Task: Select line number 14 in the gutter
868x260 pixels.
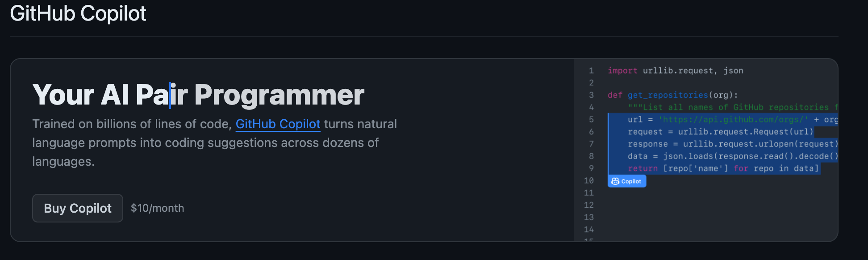Action: tap(589, 230)
